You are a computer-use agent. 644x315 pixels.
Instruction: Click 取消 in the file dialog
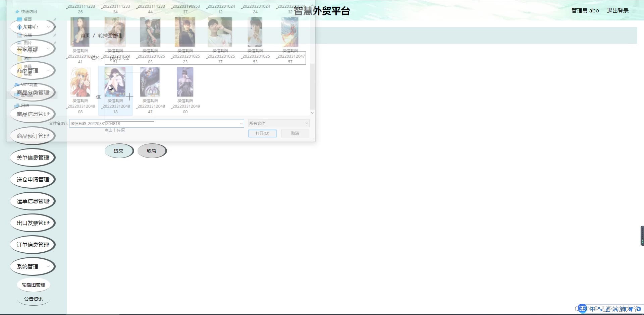(295, 133)
